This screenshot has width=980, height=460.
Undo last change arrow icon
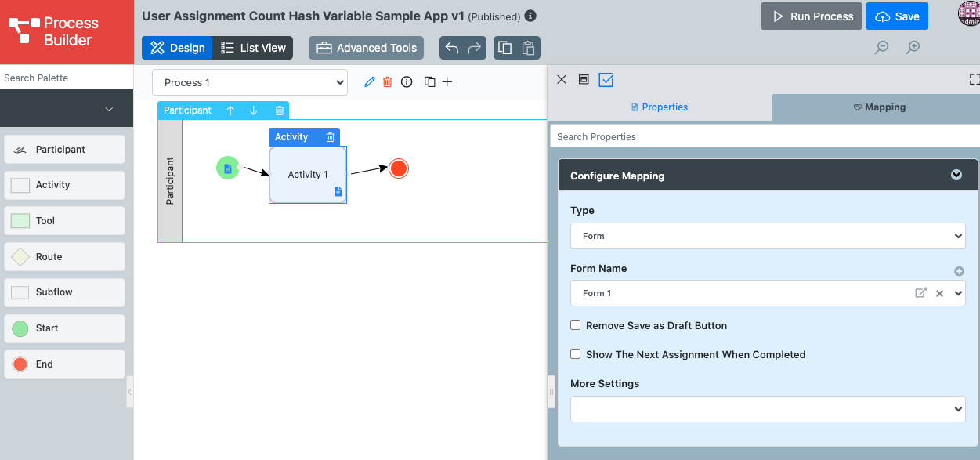(452, 48)
